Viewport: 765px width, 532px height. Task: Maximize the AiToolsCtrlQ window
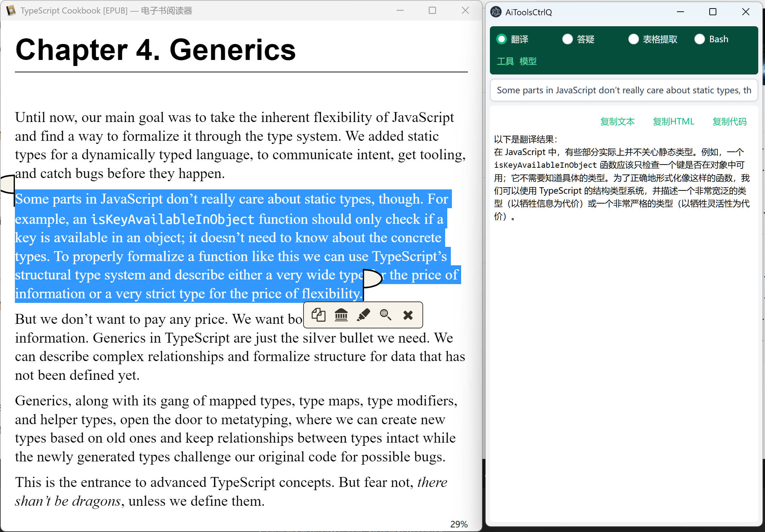[x=713, y=12]
